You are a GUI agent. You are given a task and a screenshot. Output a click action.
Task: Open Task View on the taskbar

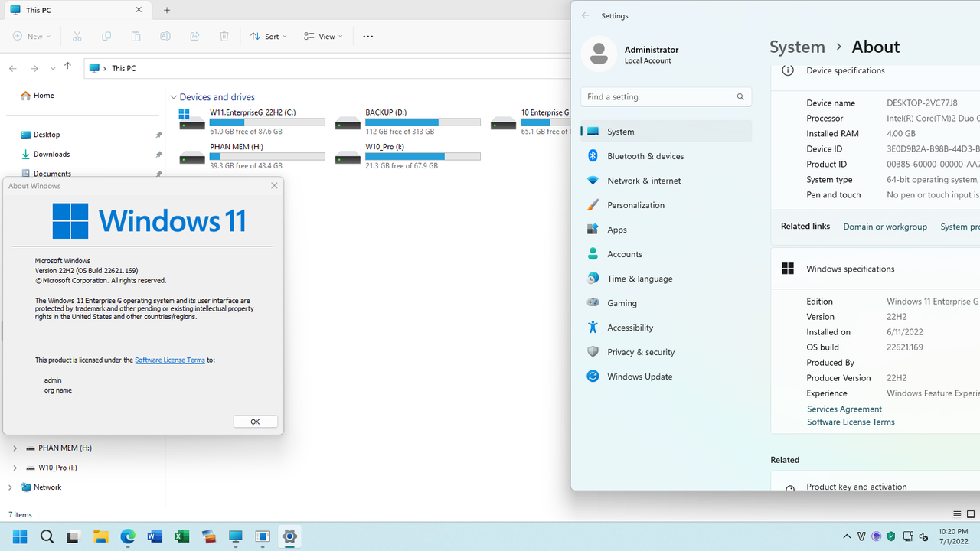pos(73,536)
